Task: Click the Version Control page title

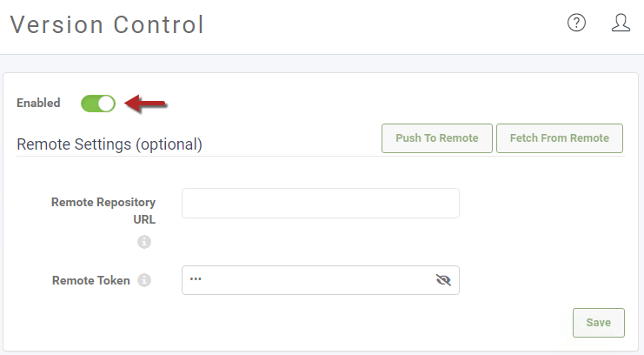Action: (107, 24)
